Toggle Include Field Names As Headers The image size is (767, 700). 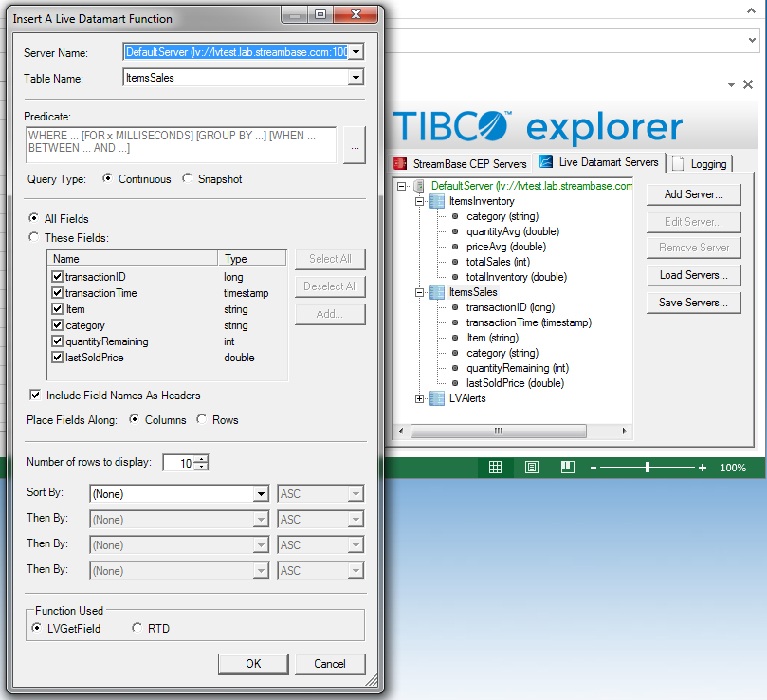click(x=36, y=395)
